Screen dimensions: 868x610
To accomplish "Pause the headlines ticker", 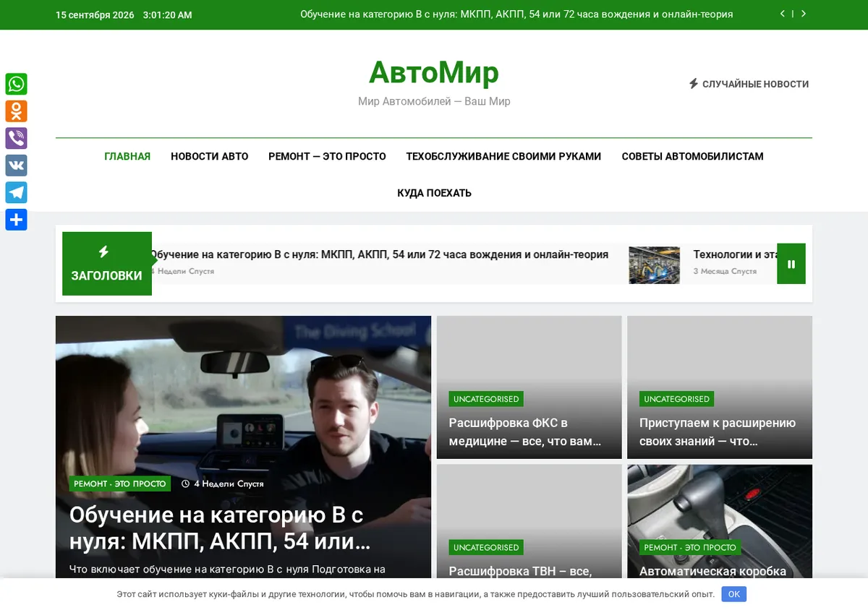I will coord(791,264).
